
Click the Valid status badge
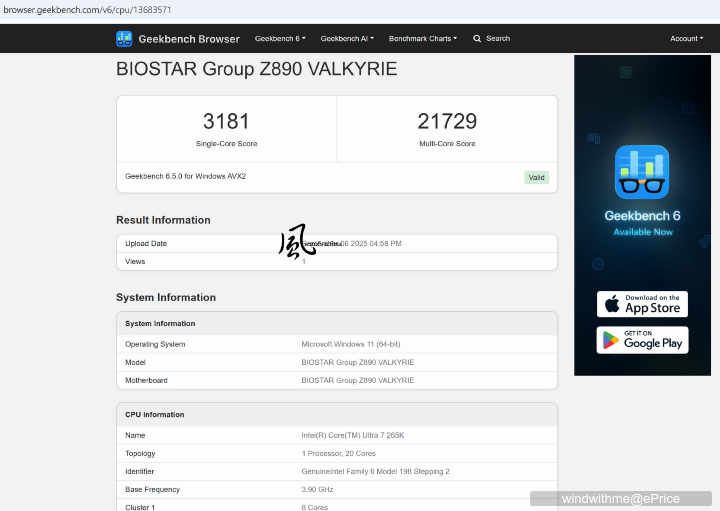536,177
